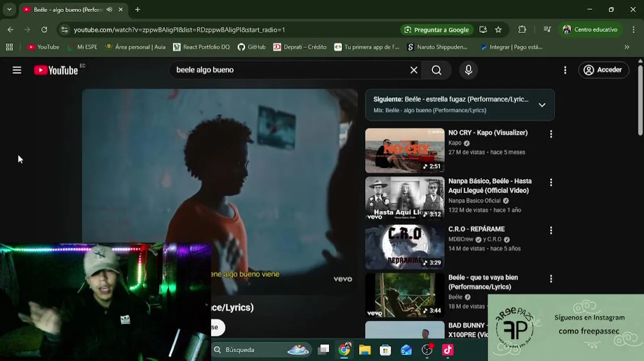Open Chrome from the taskbar

pos(344,349)
